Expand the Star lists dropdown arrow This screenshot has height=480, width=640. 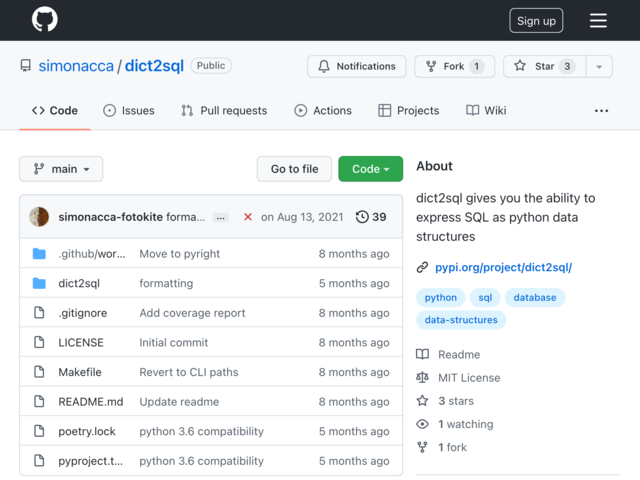point(599,67)
